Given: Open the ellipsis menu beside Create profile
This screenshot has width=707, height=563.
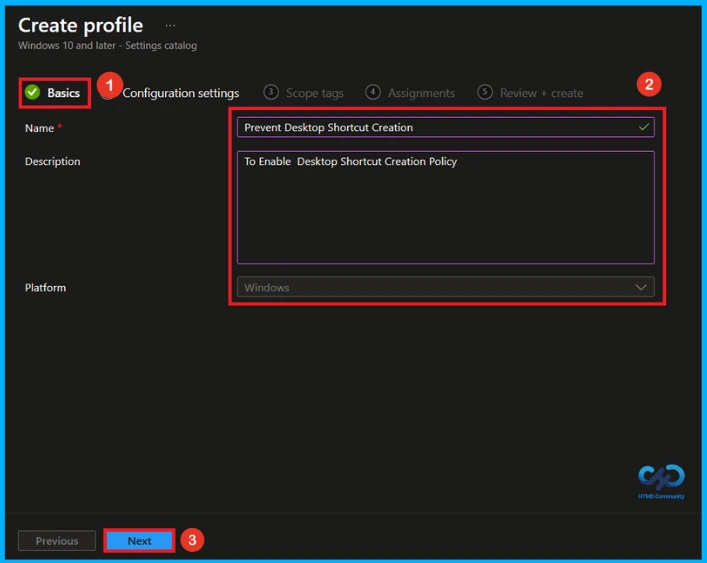Looking at the screenshot, I should pos(170,26).
